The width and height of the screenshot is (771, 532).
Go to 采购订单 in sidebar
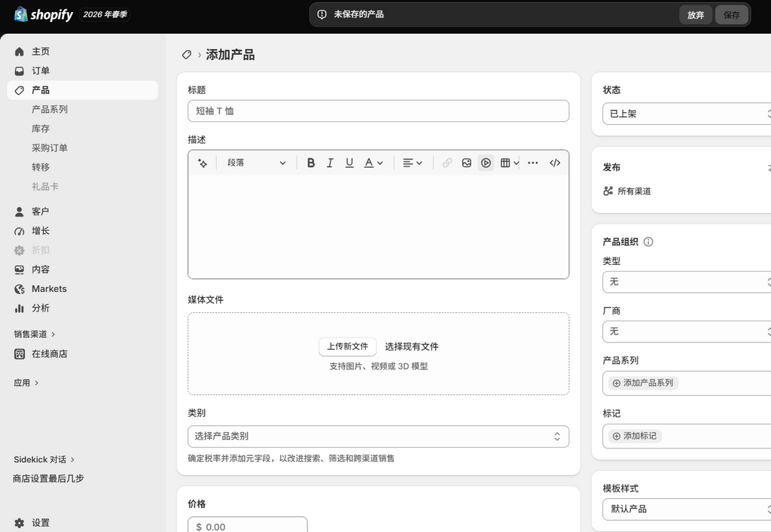[50, 147]
